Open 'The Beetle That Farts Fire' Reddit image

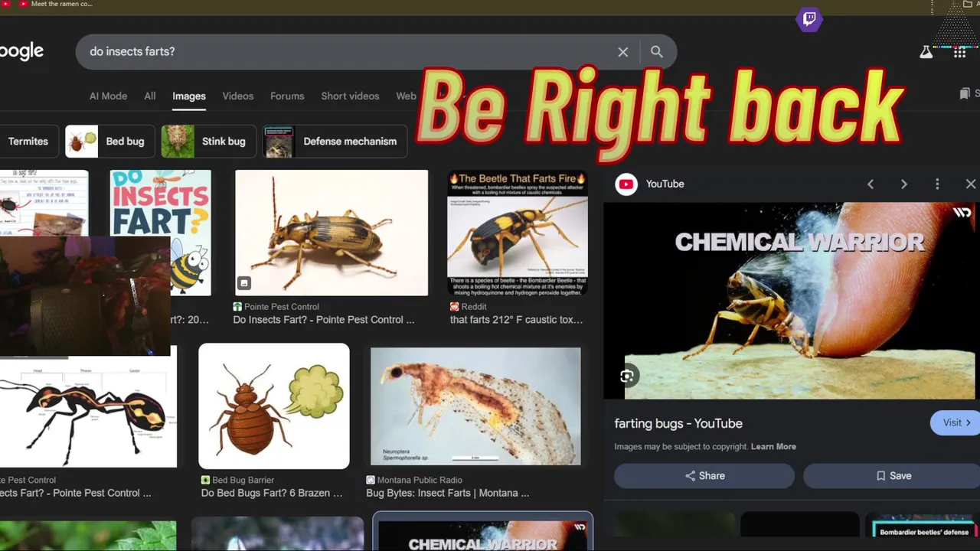coord(518,233)
